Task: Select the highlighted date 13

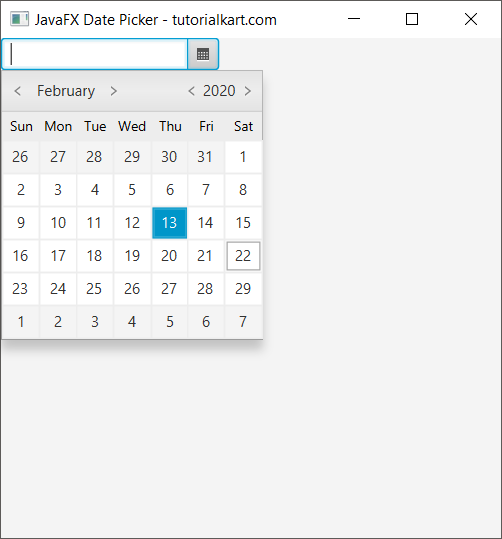Action: click(170, 223)
